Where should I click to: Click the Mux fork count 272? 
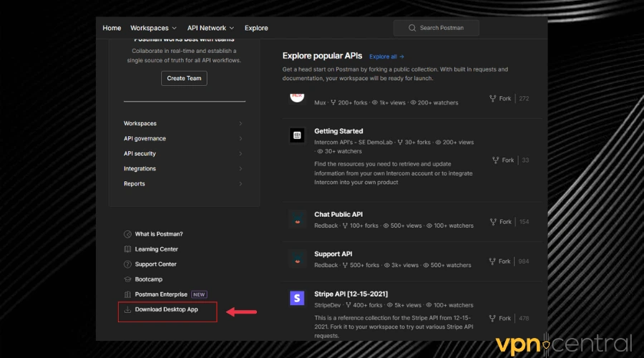click(x=524, y=99)
